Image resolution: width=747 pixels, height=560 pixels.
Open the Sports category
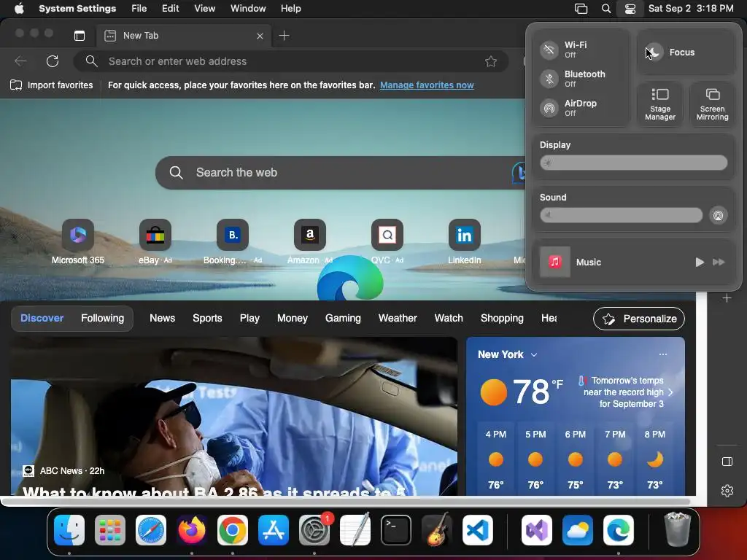207,318
